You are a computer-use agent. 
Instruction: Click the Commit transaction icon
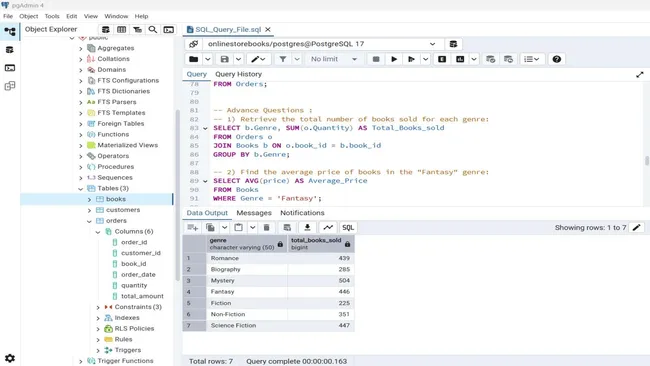pyautogui.click(x=490, y=59)
